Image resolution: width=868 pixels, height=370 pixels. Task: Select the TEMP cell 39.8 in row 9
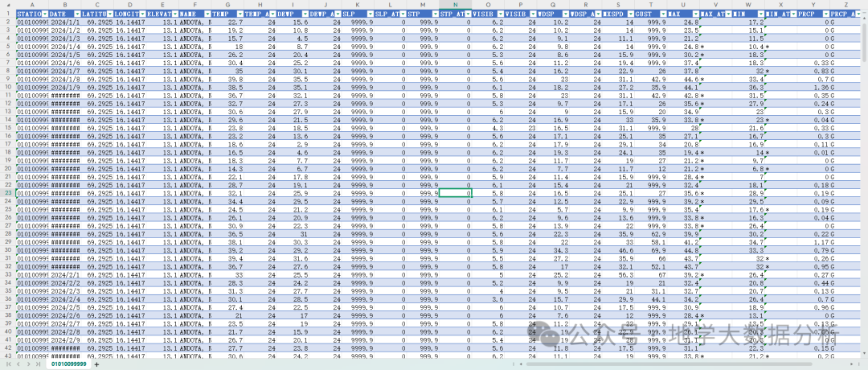[227, 80]
